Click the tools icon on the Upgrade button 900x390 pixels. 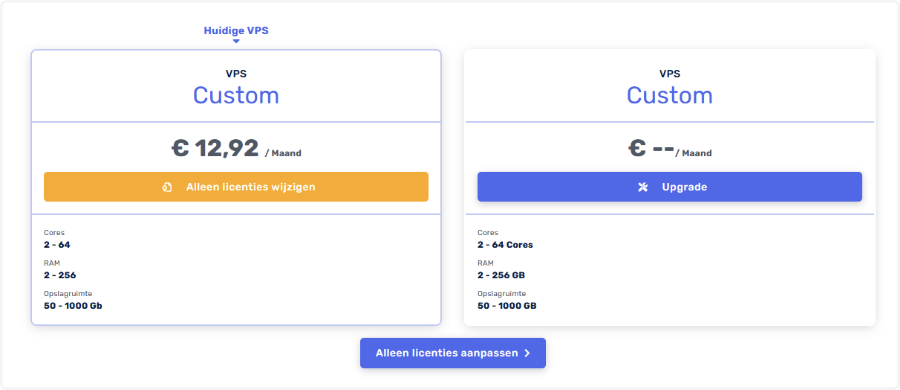(643, 187)
